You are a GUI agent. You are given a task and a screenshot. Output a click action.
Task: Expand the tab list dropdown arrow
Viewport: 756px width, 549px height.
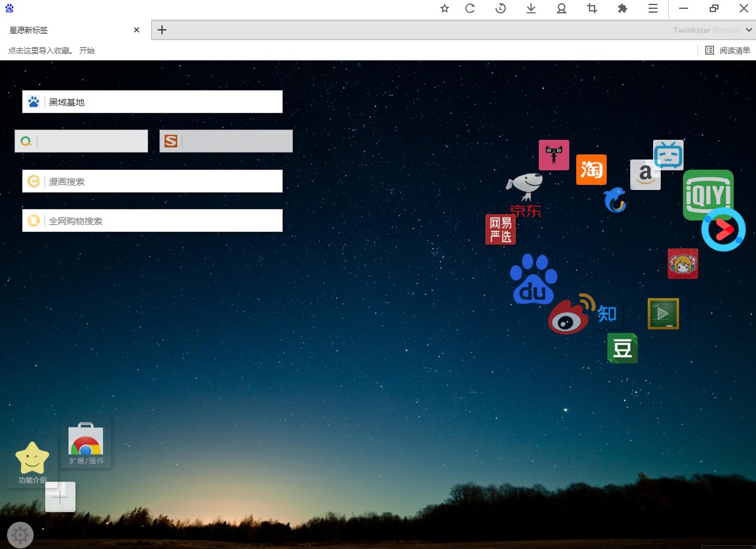pos(749,30)
